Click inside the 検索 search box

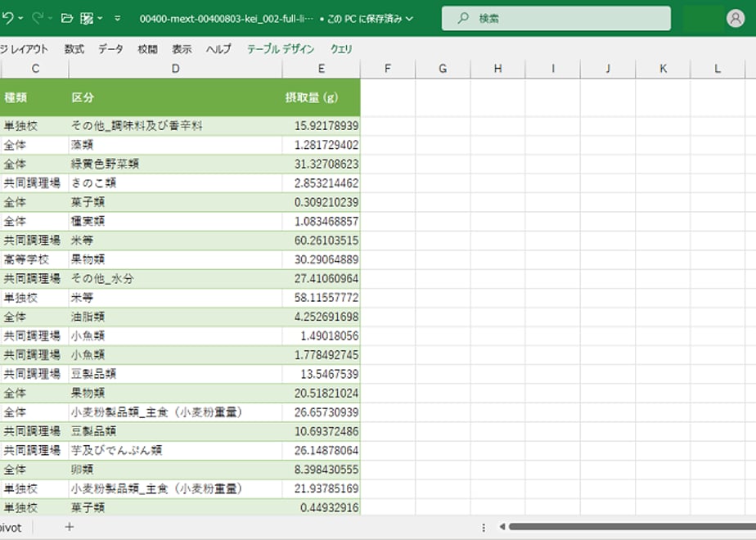pyautogui.click(x=556, y=18)
